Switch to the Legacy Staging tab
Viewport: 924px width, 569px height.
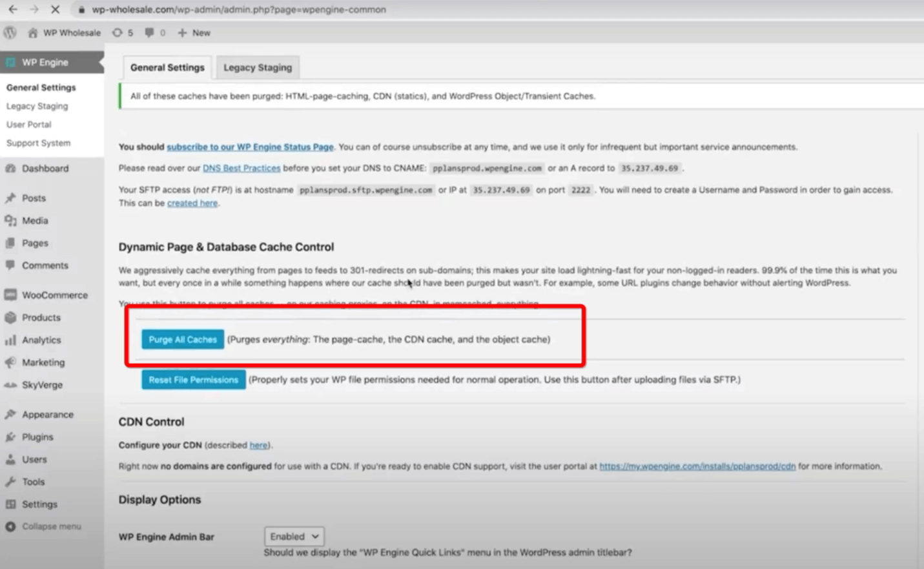click(x=258, y=67)
